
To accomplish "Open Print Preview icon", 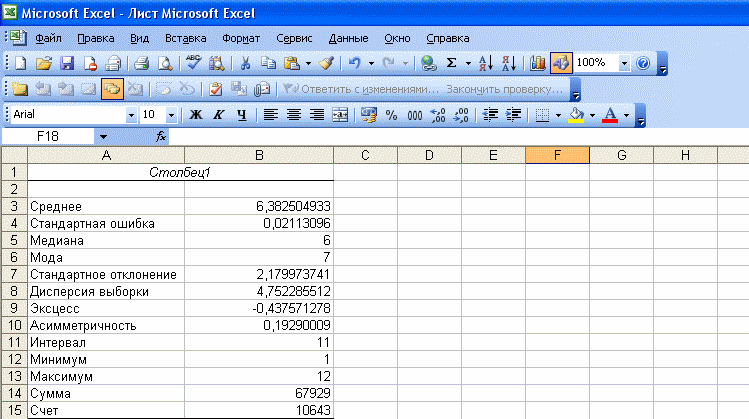I will coord(165,63).
